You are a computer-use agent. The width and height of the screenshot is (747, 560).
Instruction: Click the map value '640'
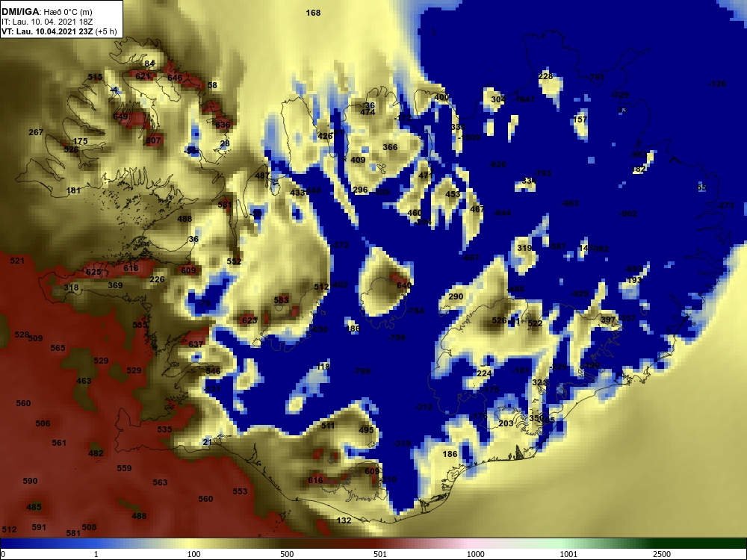[x=404, y=285]
